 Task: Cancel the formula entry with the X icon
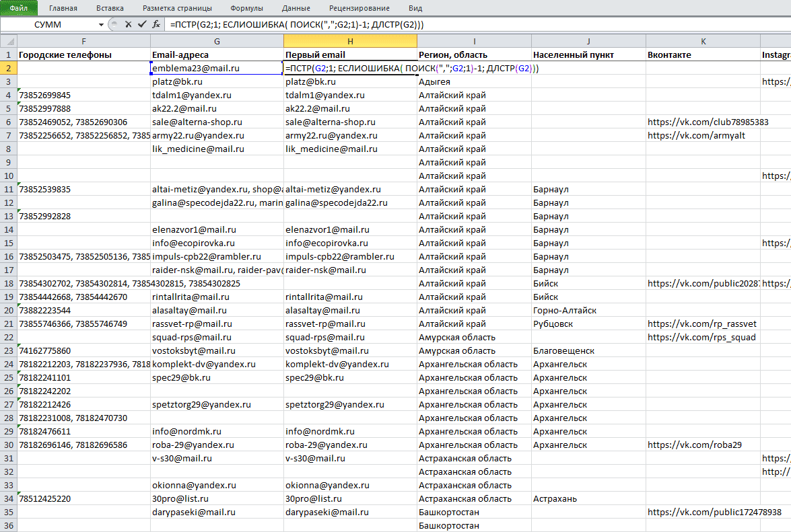(x=128, y=24)
